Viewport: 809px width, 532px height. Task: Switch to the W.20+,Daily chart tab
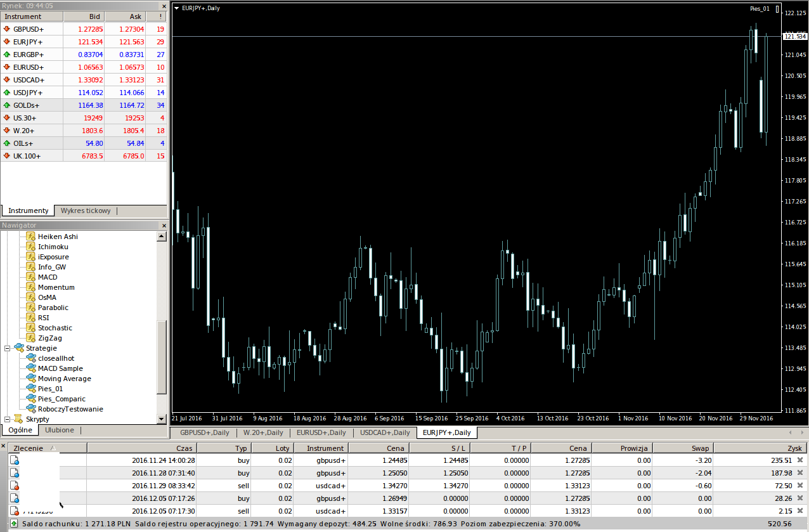[x=263, y=432]
